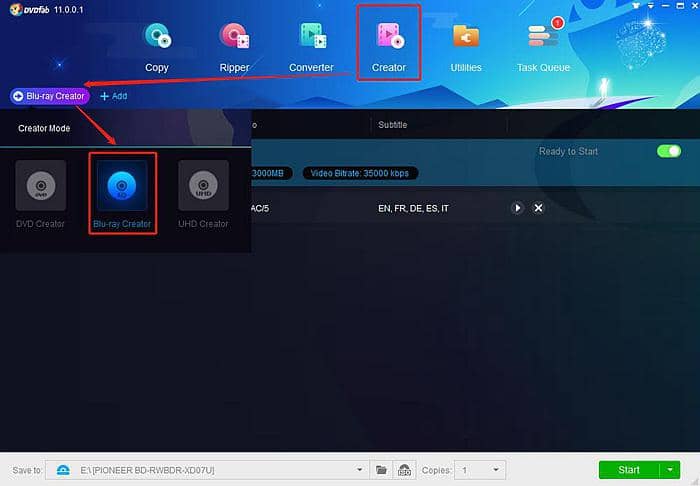Click the Task Queue notification badge
Screen dimensions: 700x486
557,22
